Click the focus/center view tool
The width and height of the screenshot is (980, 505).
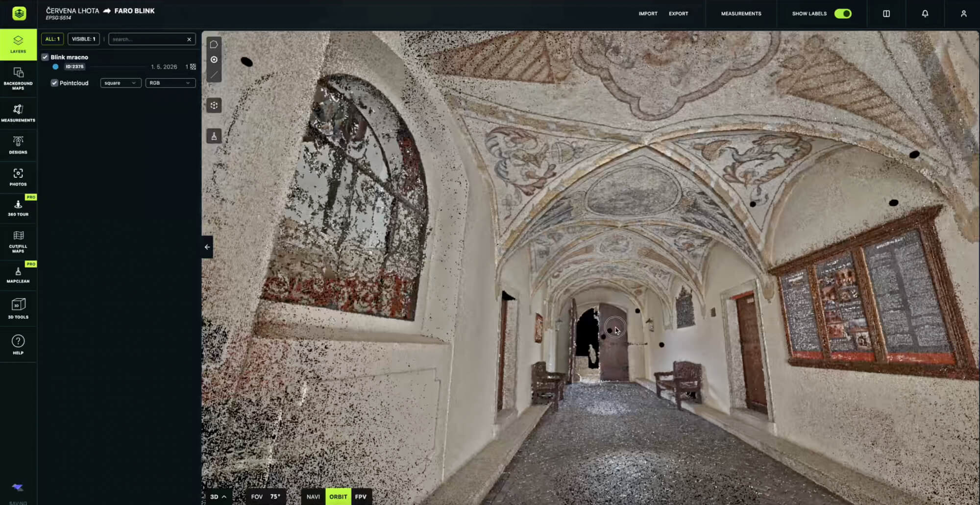[x=214, y=105]
